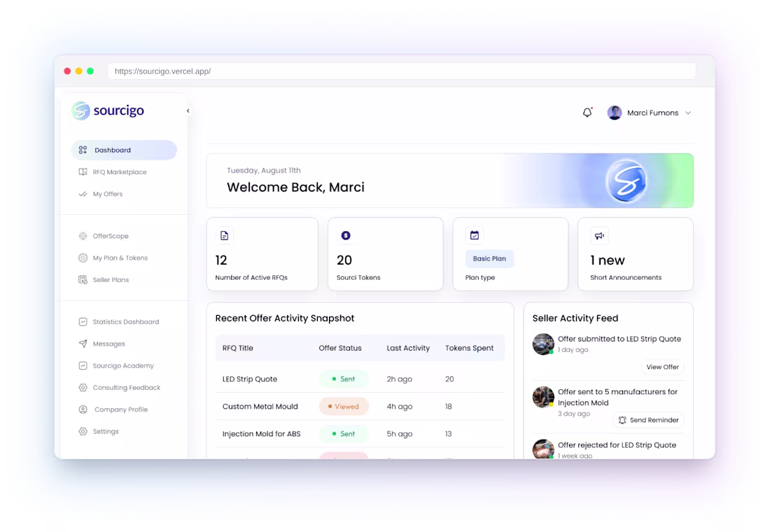Open the Settings gear in sidebar
Image resolution: width=770 pixels, height=532 pixels.
tap(84, 431)
